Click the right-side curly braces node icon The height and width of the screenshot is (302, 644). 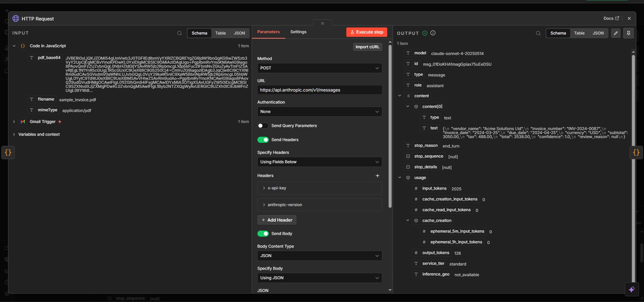(636, 153)
